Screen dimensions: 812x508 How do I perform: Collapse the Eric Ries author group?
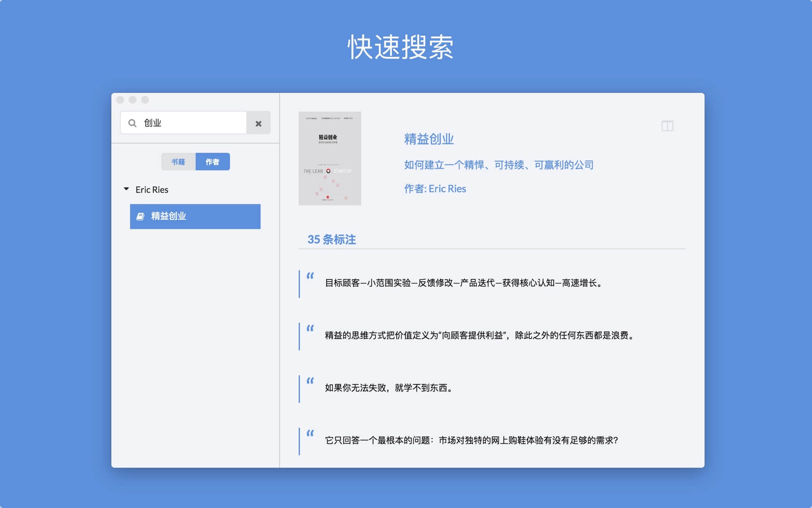click(126, 189)
